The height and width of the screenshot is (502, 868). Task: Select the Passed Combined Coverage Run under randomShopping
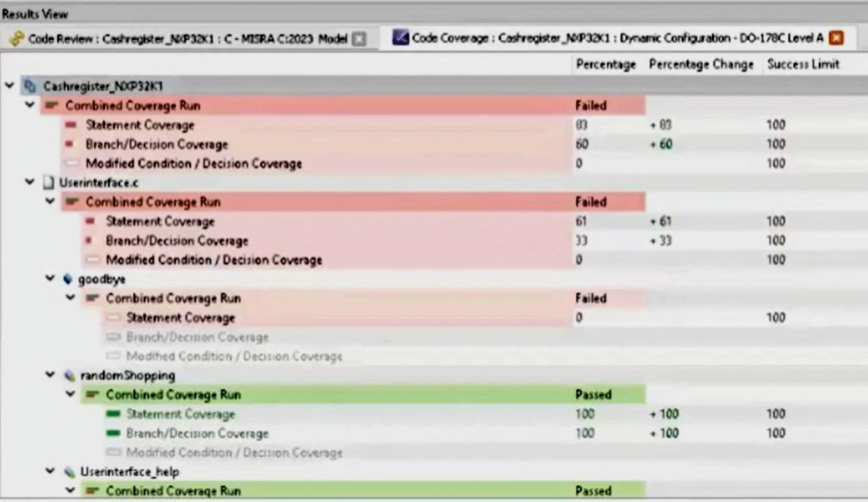coord(173,395)
